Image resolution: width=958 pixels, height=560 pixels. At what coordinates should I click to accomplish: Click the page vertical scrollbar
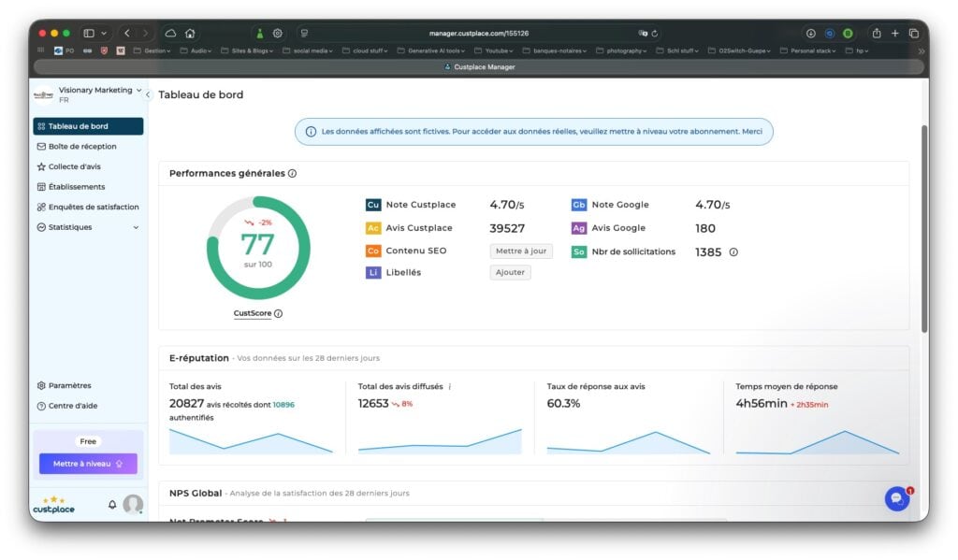click(924, 229)
